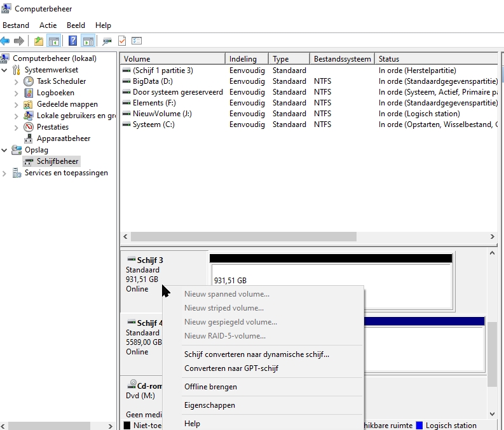Open Eigenschappen from the context menu
504x430 pixels.
pyautogui.click(x=210, y=405)
